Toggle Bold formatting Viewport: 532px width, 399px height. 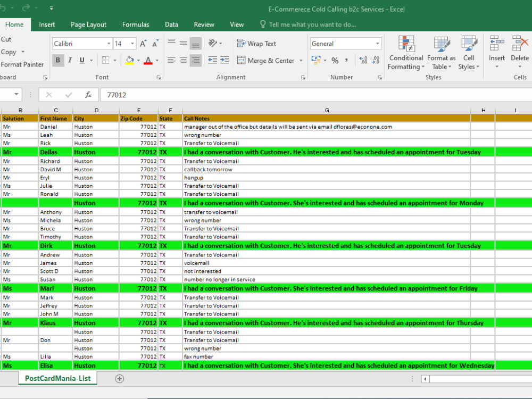(x=58, y=61)
